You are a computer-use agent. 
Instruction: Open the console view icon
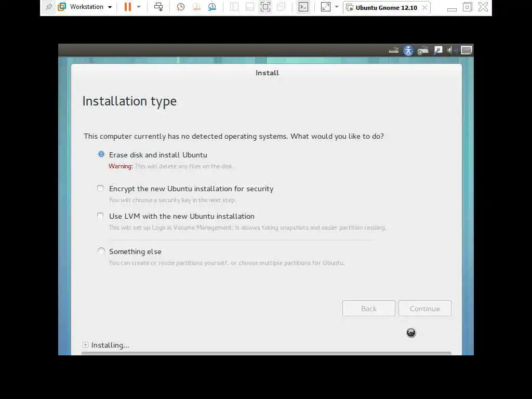click(x=303, y=7)
